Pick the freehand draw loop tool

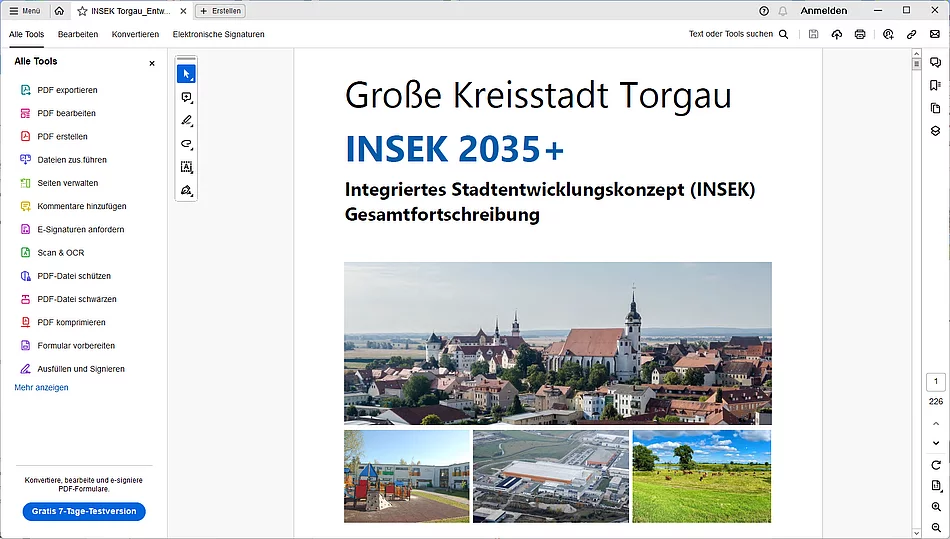pos(186,144)
